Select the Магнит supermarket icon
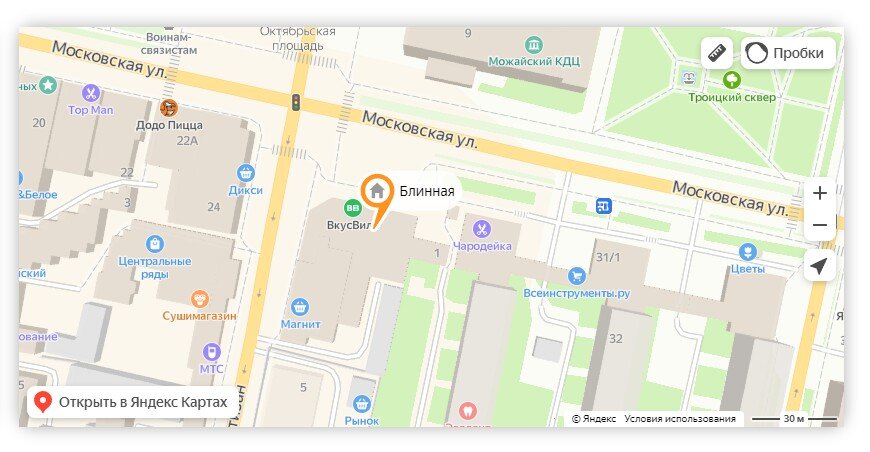Viewport: 870px width, 452px height. [x=300, y=307]
